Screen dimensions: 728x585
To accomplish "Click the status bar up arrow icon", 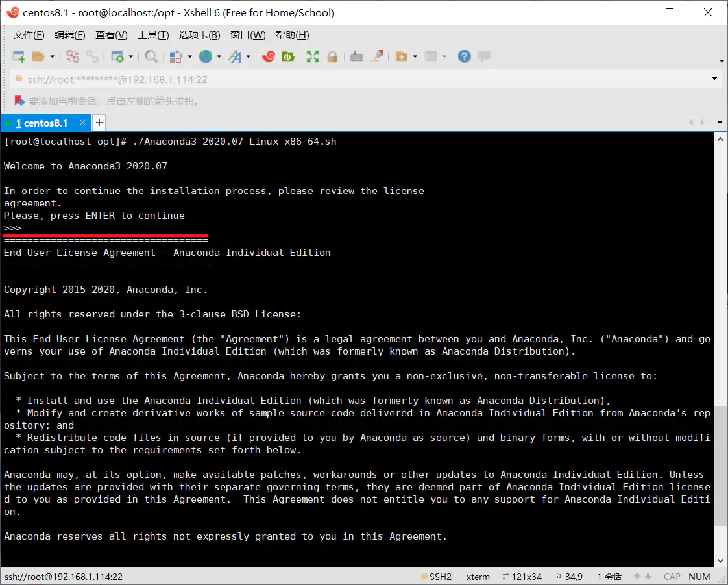I will 637,577.
